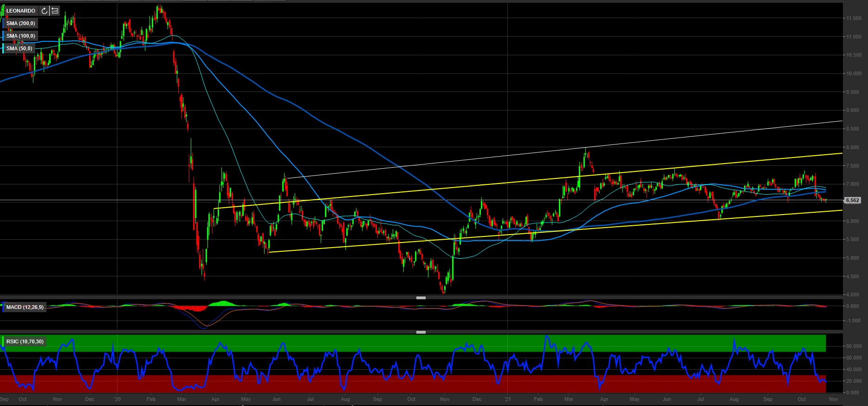Click the Nov label at the right end of the time axis
This screenshot has height=406, width=868.
834,399
